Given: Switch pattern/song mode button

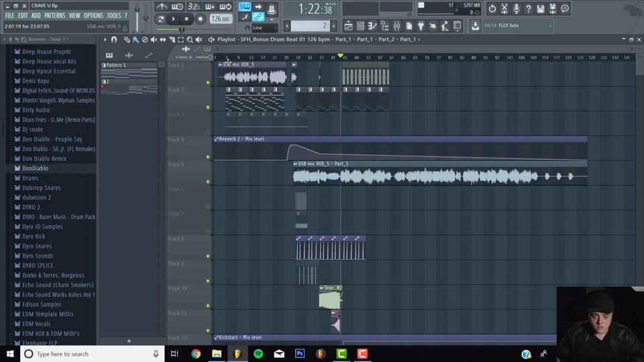Looking at the screenshot, I should pos(160,19).
